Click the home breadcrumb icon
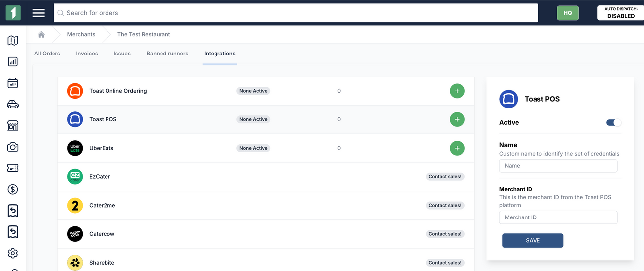 point(41,34)
